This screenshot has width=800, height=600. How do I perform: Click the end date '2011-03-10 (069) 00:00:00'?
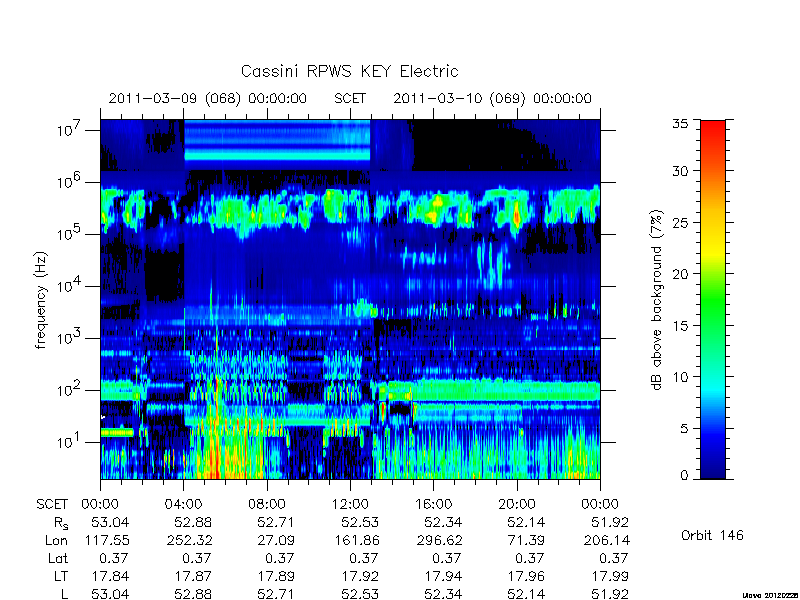click(x=492, y=98)
